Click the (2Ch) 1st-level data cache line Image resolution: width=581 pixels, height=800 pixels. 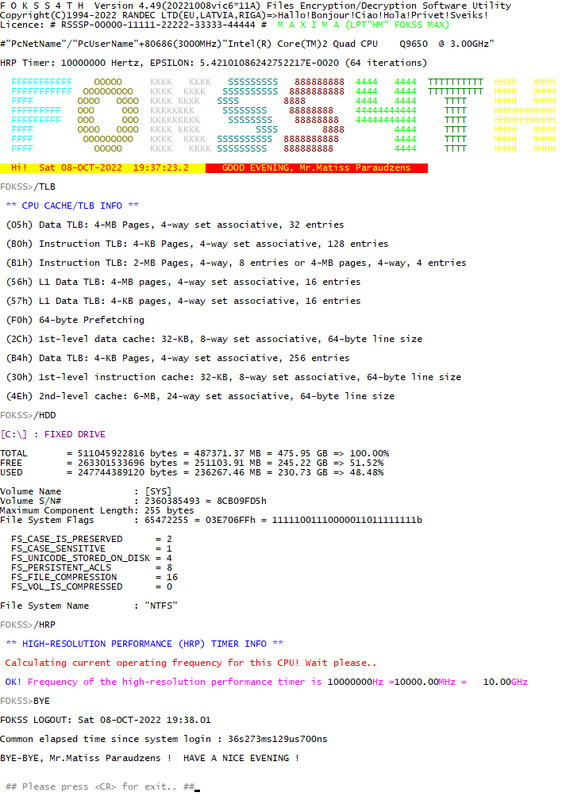click(214, 339)
